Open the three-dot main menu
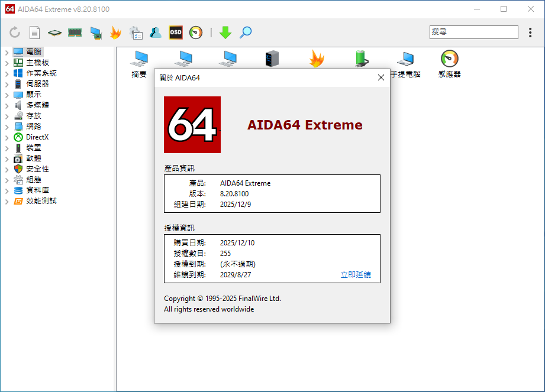This screenshot has width=545, height=392. (x=530, y=33)
